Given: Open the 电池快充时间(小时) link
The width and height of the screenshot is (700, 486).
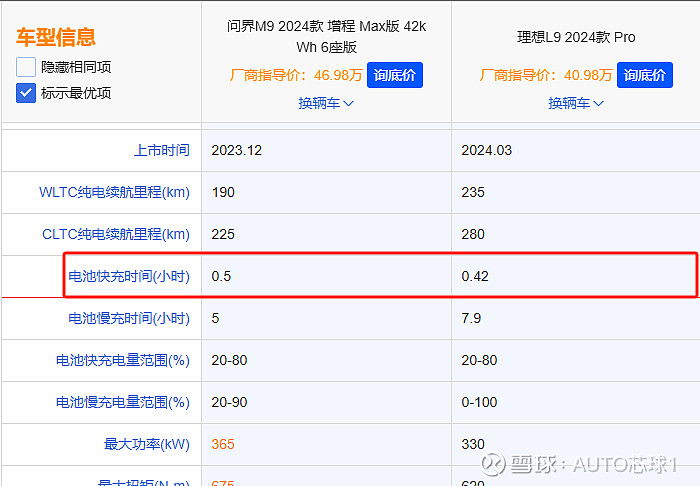Looking at the screenshot, I should tap(129, 276).
